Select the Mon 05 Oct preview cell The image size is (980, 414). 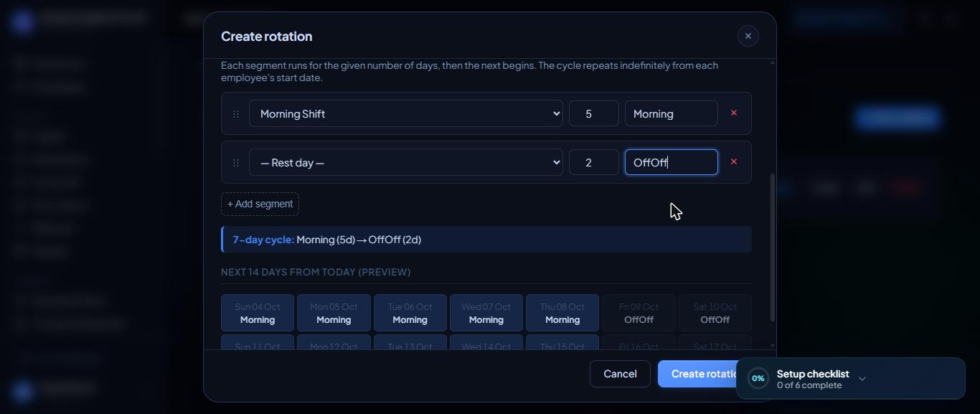[334, 313]
